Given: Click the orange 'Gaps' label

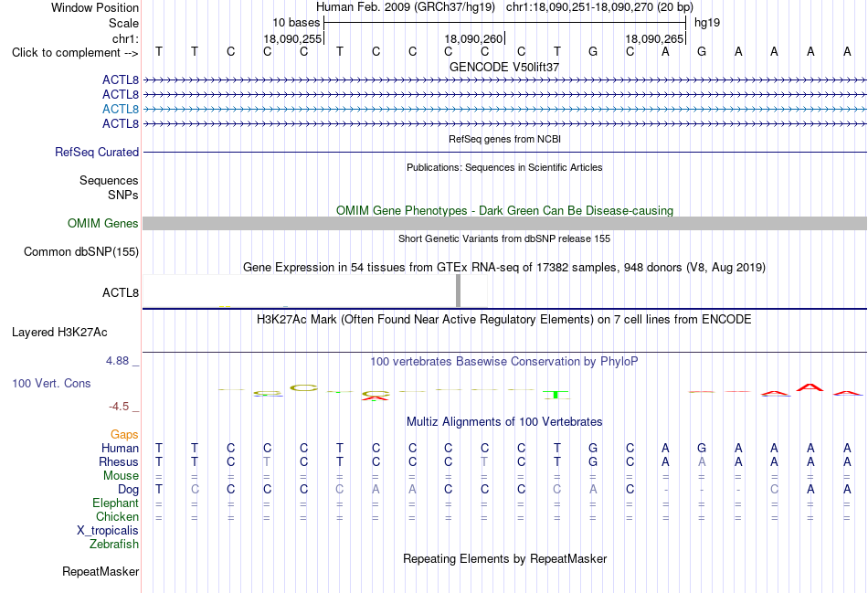Looking at the screenshot, I should click(124, 435).
